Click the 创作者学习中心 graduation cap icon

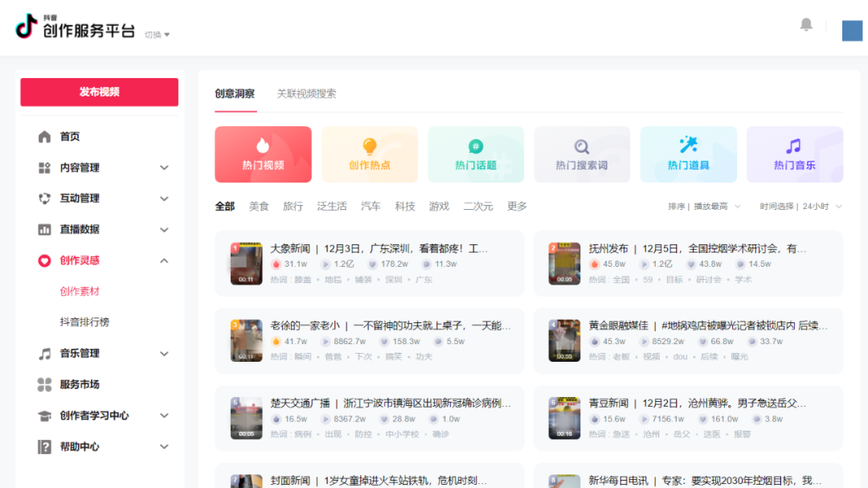point(44,416)
